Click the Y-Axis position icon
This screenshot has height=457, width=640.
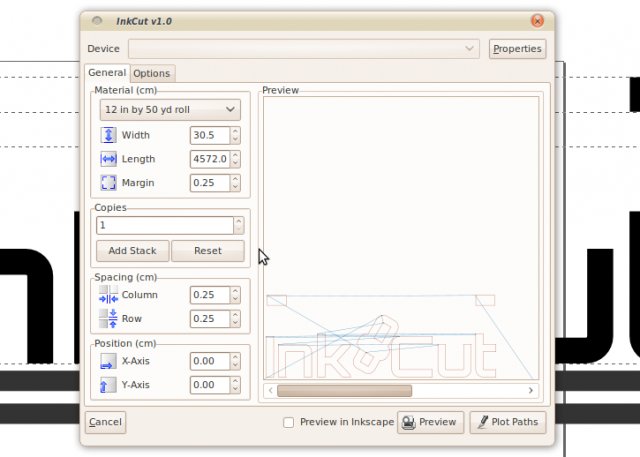click(x=108, y=385)
